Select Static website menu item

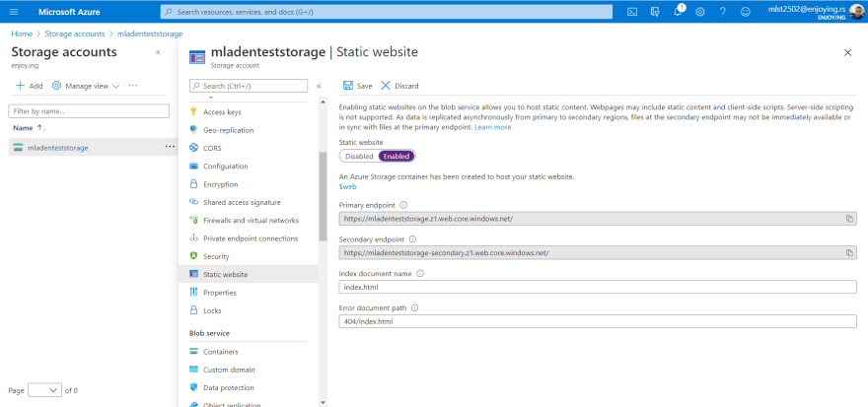pos(248,274)
